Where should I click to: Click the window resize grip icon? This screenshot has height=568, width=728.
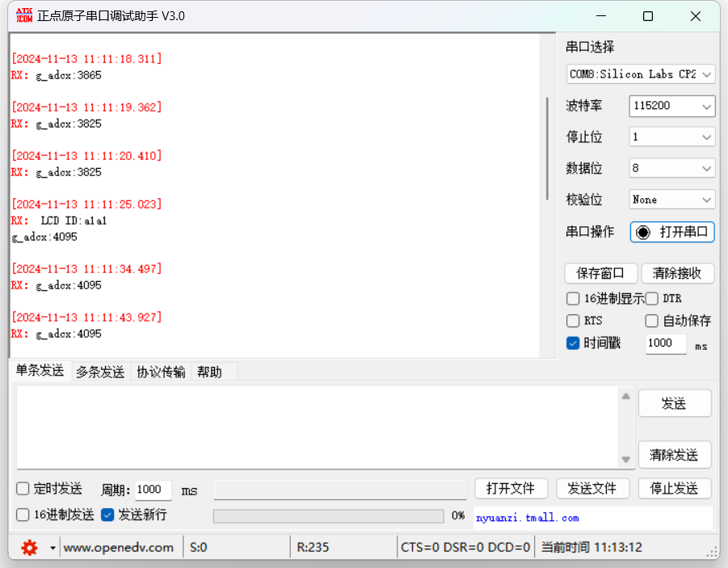tap(712, 552)
